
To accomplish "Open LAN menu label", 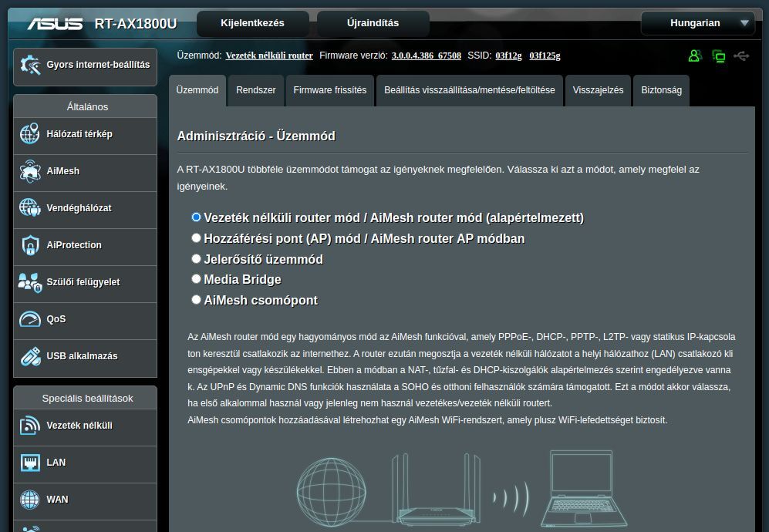I will pyautogui.click(x=56, y=463).
